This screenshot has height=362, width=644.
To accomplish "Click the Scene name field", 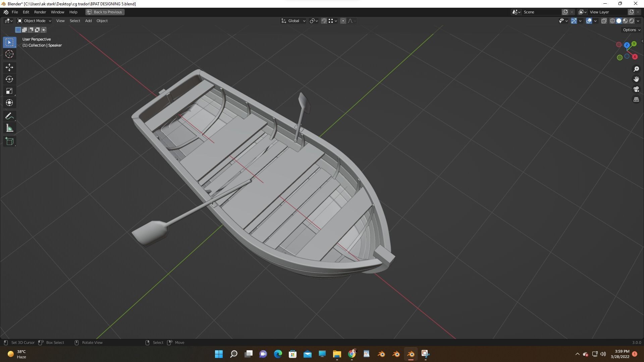I will coord(542,12).
